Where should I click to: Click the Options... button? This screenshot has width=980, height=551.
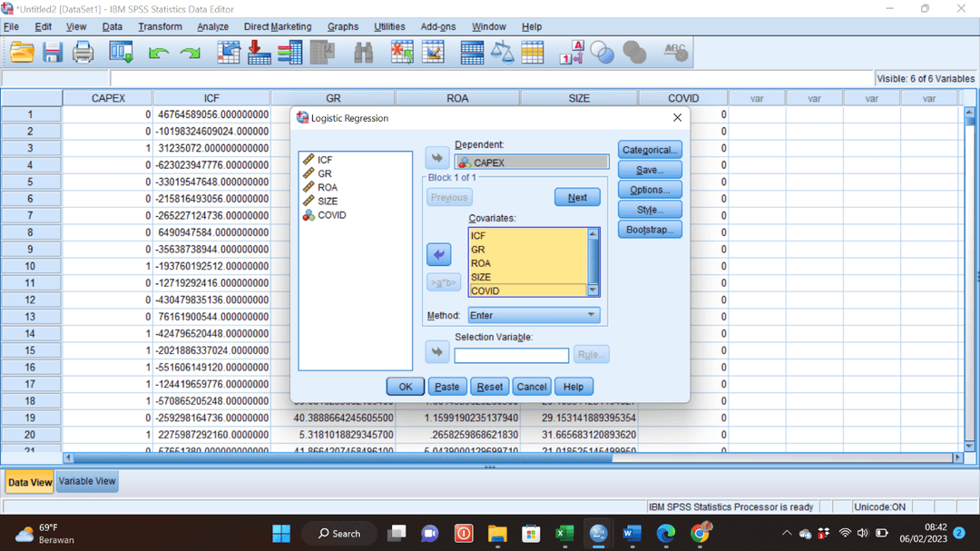(x=650, y=190)
